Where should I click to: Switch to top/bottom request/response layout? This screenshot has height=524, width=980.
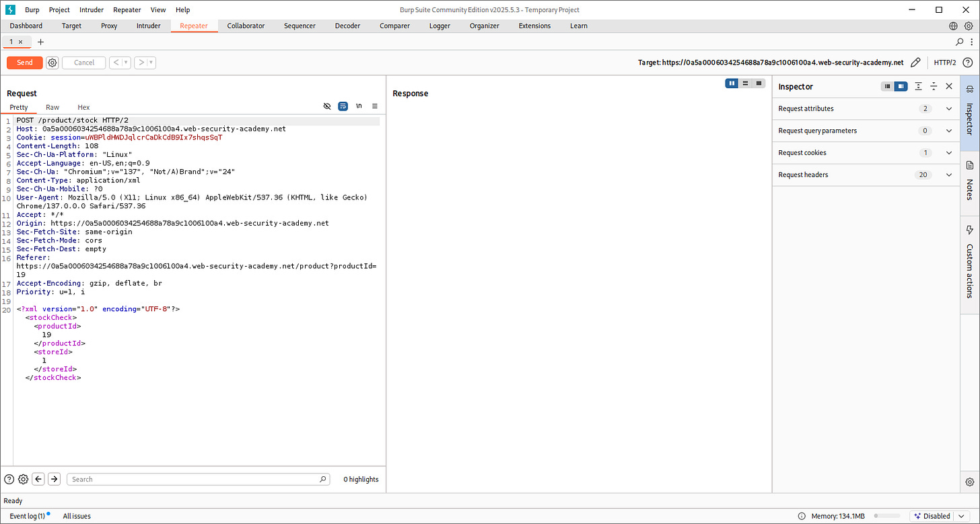[746, 84]
